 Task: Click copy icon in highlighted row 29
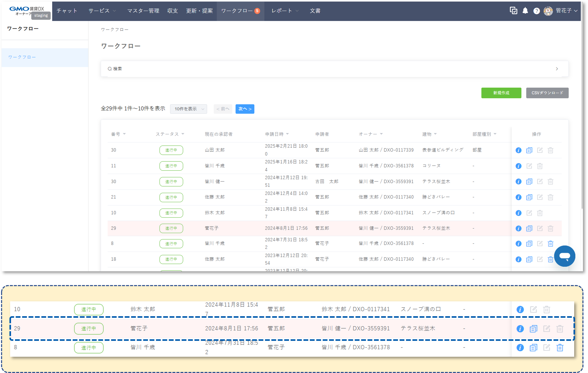point(529,228)
